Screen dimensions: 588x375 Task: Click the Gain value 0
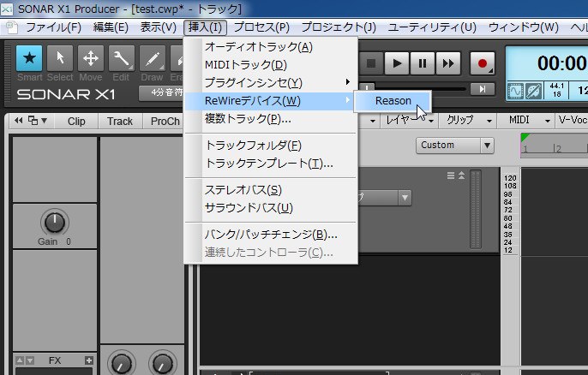click(x=69, y=241)
